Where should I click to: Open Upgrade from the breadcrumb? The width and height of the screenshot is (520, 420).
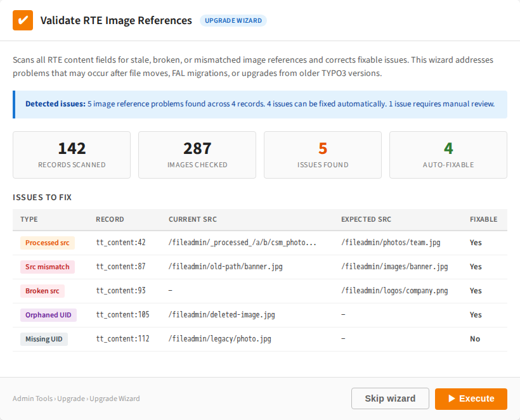pyautogui.click(x=70, y=398)
